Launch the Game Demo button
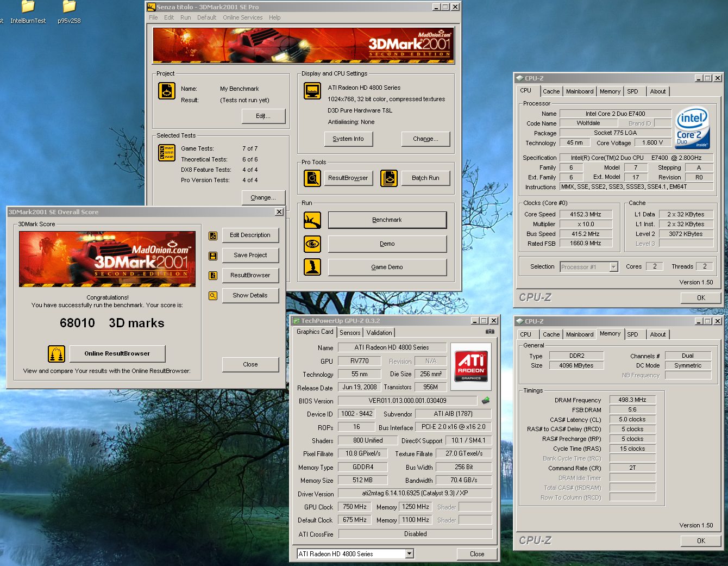Viewport: 728px width, 566px height. click(387, 267)
